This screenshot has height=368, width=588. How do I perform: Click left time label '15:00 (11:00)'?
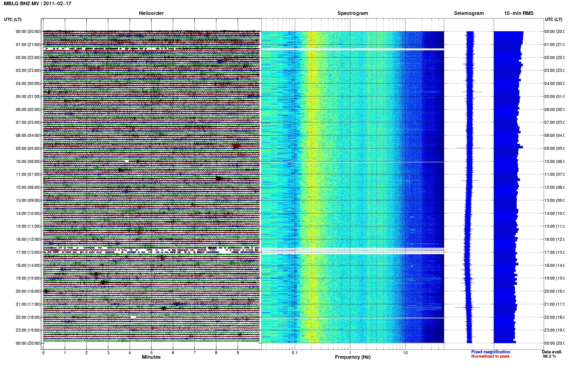tap(28, 226)
